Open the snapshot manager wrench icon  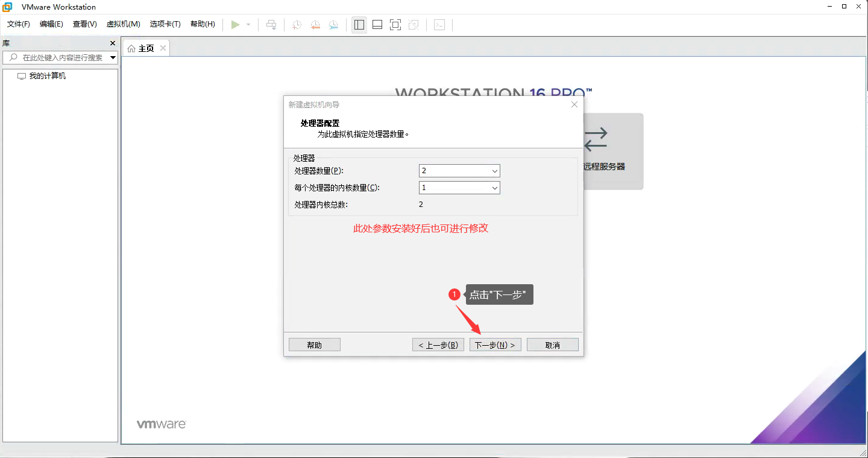click(x=333, y=25)
